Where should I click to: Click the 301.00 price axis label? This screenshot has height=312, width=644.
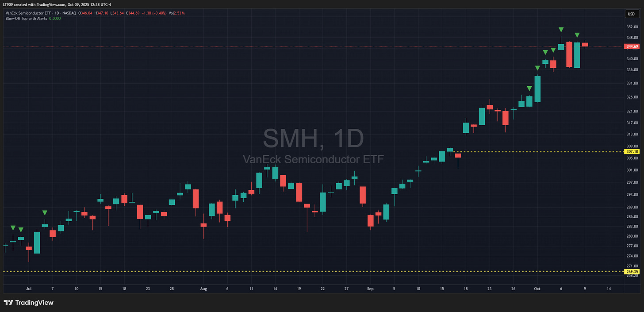(x=632, y=170)
